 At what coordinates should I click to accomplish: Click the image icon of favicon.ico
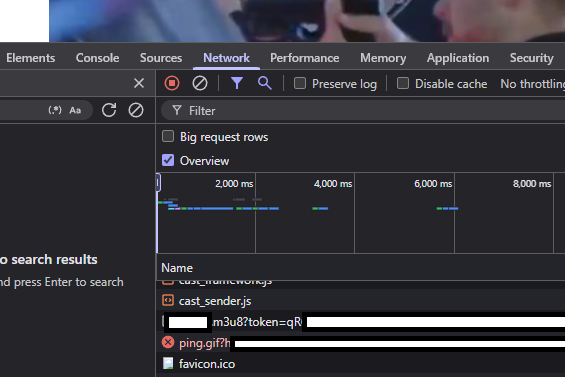pyautogui.click(x=168, y=363)
